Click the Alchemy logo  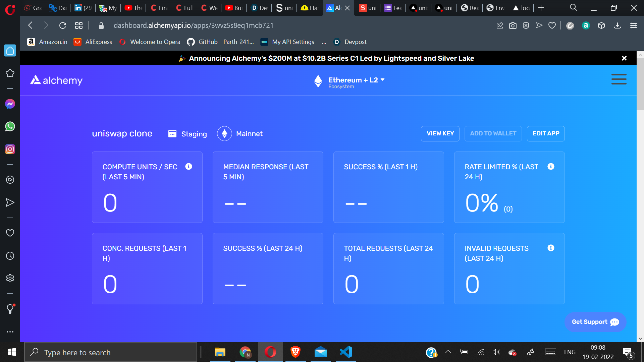56,80
